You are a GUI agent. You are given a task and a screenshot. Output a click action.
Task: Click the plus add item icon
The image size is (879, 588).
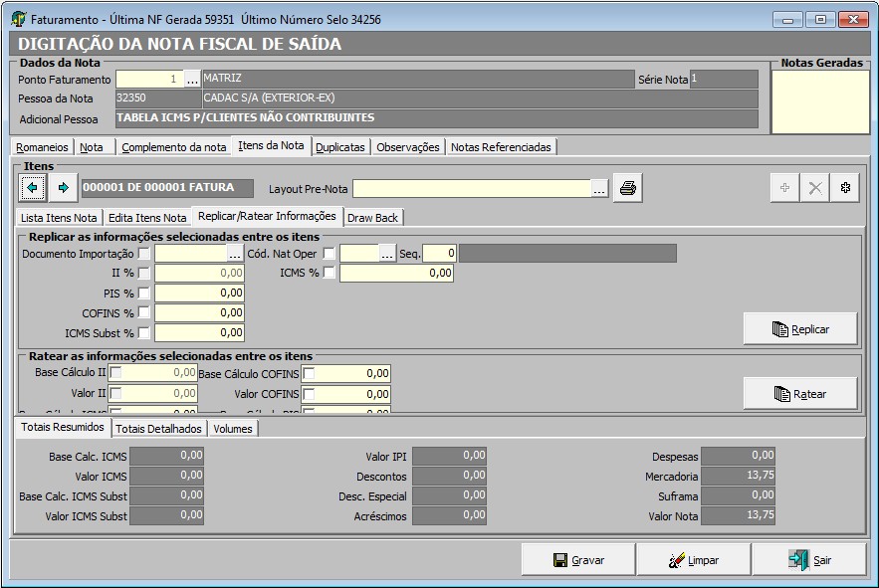click(785, 188)
